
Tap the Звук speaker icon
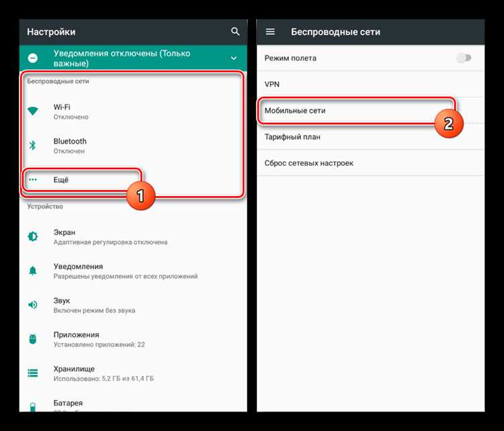coord(33,305)
